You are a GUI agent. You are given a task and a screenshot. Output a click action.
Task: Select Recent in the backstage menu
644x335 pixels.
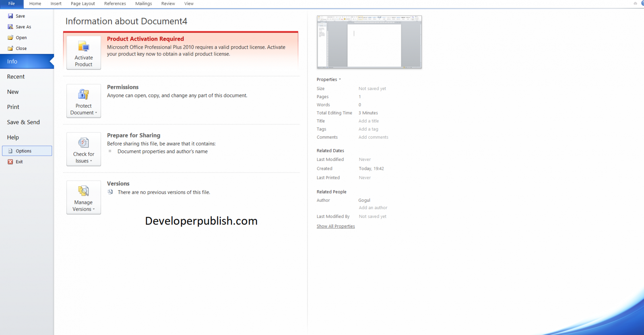pyautogui.click(x=16, y=77)
